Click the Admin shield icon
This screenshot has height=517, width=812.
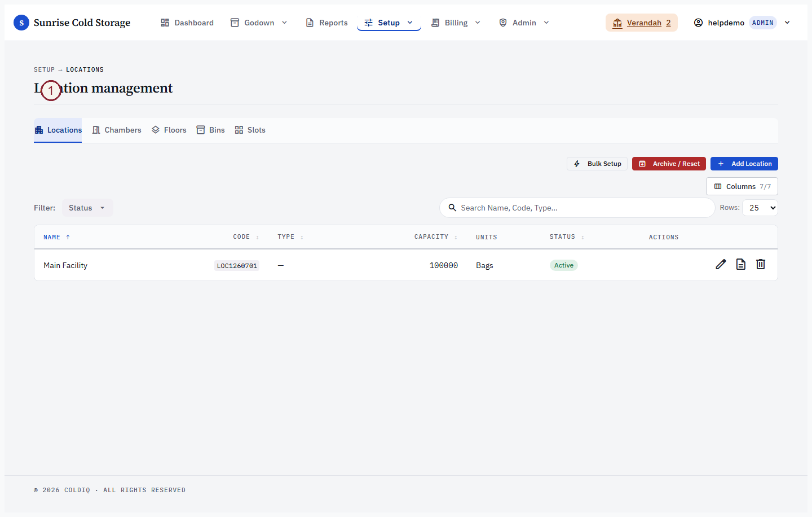[x=503, y=23]
